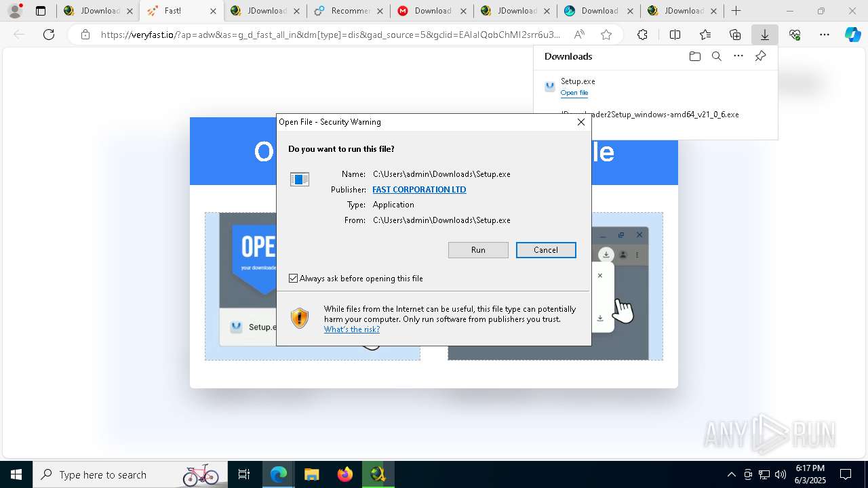Open the volume control in system tray

tap(780, 474)
